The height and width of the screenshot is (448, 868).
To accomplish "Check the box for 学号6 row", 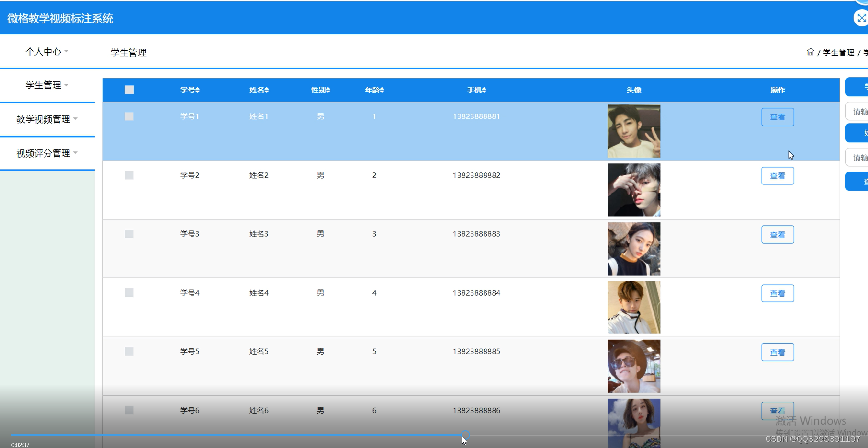I will pos(129,410).
